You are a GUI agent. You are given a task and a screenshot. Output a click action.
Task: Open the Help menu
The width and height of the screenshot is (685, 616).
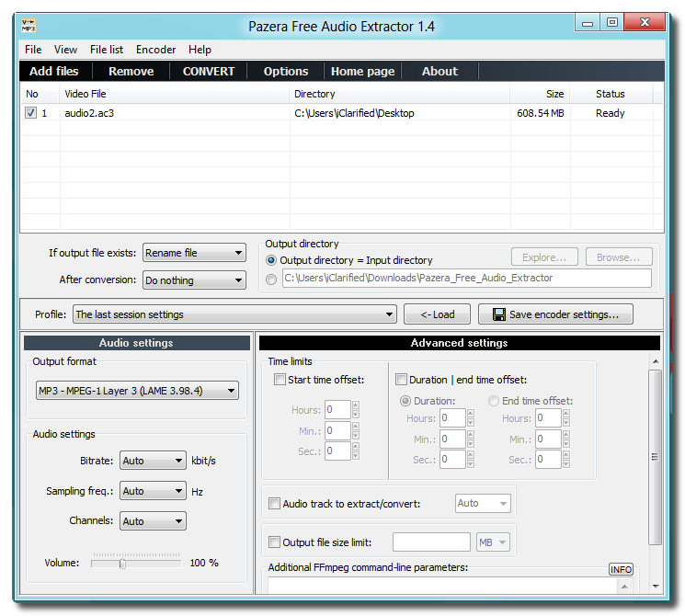click(200, 50)
